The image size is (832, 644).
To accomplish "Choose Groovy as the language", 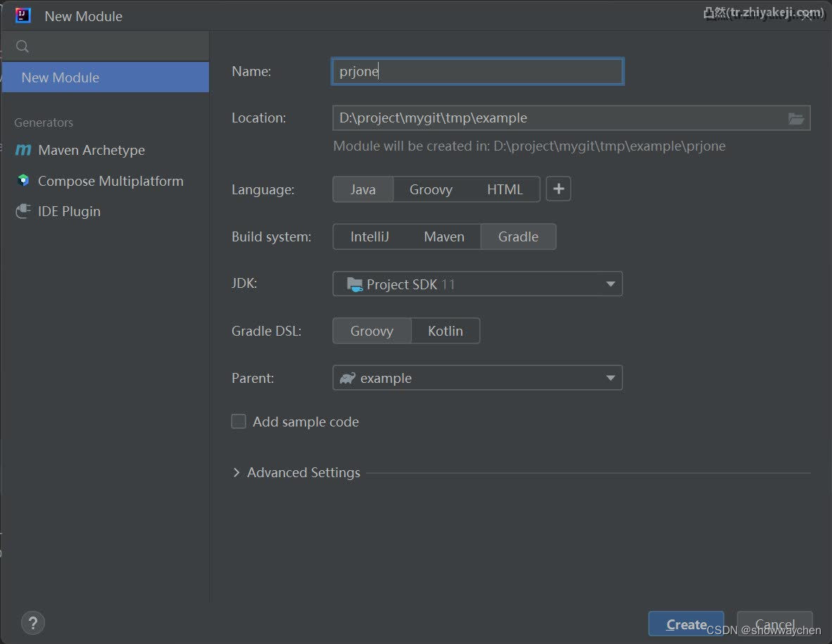I will (431, 189).
